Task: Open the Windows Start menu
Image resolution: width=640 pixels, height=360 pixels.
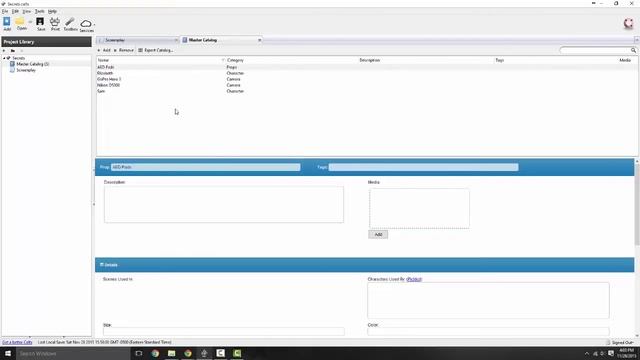Action: 8,353
